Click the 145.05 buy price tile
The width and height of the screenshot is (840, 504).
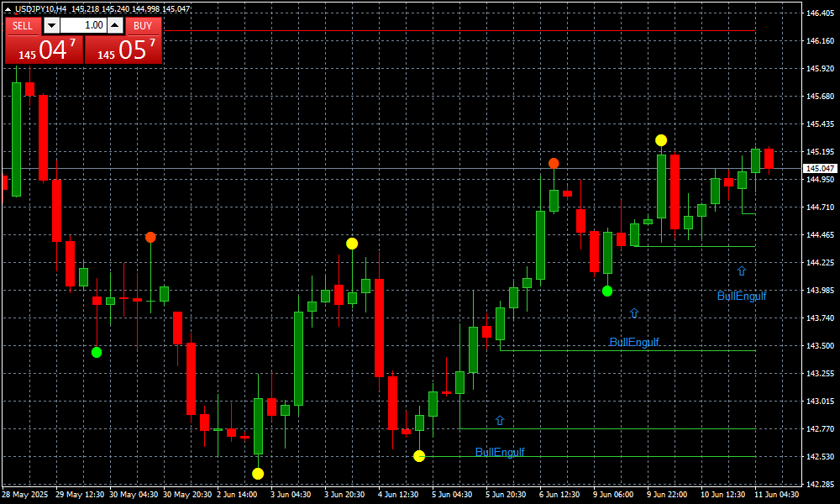(x=123, y=50)
